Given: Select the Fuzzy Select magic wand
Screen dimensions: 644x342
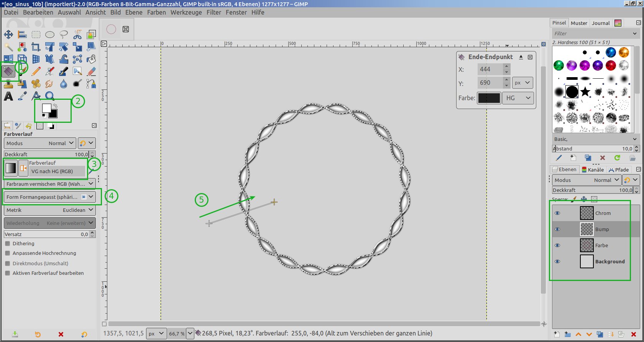Looking at the screenshot, I should (8, 47).
